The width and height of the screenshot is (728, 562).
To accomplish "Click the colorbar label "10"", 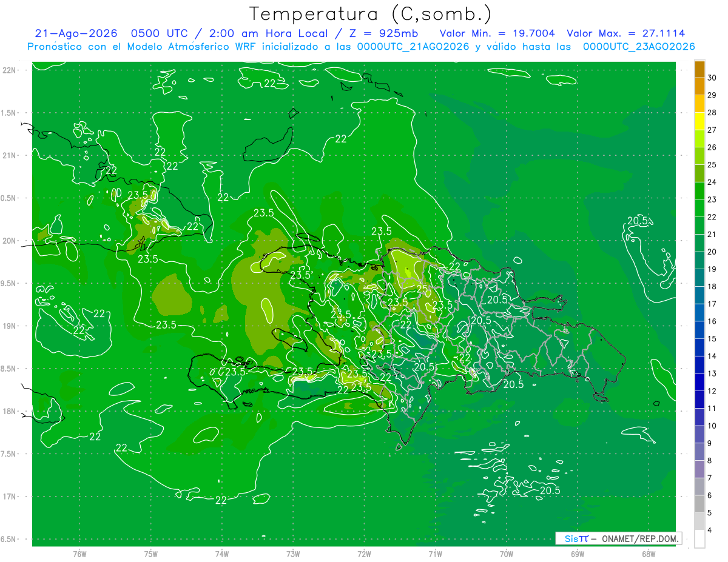I will [x=712, y=426].
